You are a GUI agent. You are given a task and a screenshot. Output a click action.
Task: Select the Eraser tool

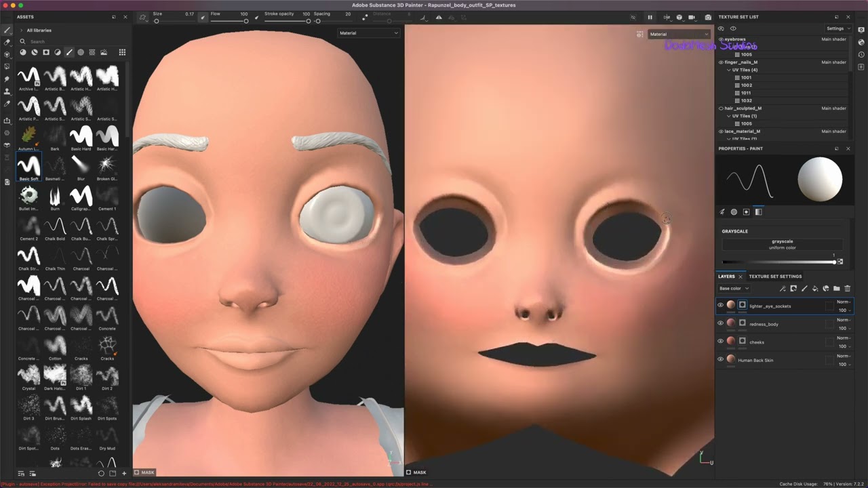pos(7,42)
